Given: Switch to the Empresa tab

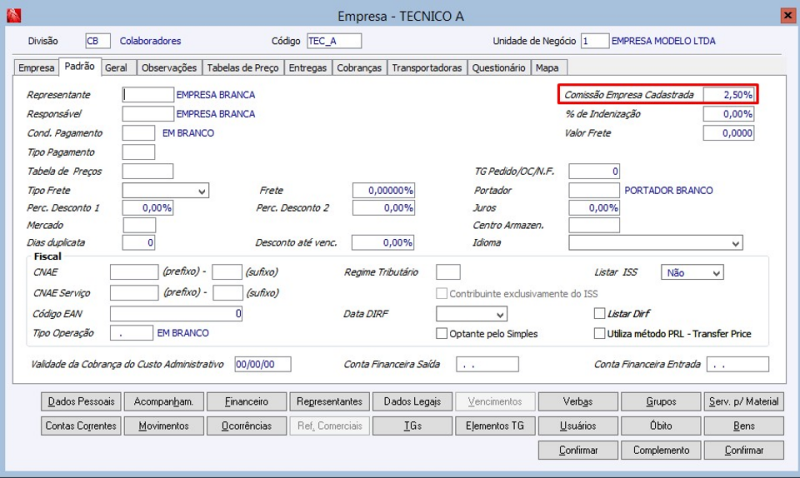Looking at the screenshot, I should coord(36,68).
